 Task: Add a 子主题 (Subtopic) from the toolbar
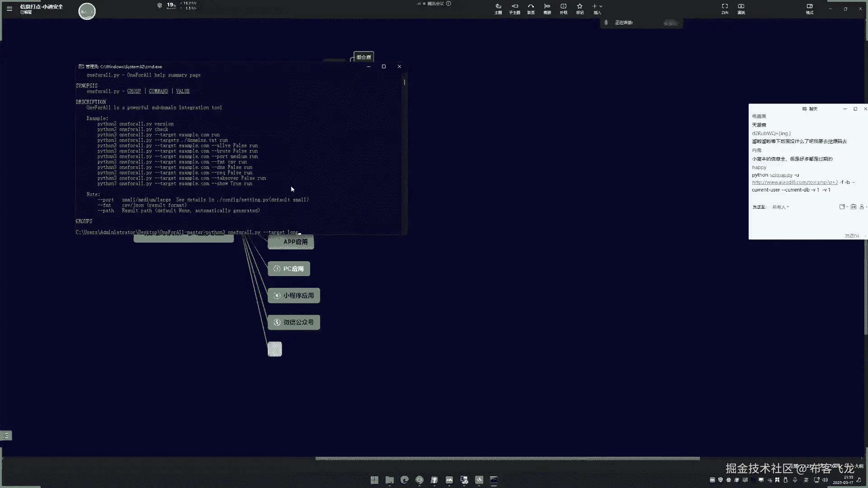click(514, 8)
